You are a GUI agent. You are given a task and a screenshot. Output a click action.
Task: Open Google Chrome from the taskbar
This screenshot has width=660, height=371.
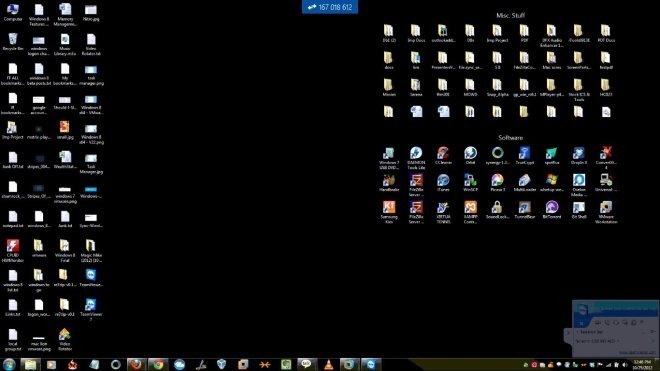pos(158,365)
